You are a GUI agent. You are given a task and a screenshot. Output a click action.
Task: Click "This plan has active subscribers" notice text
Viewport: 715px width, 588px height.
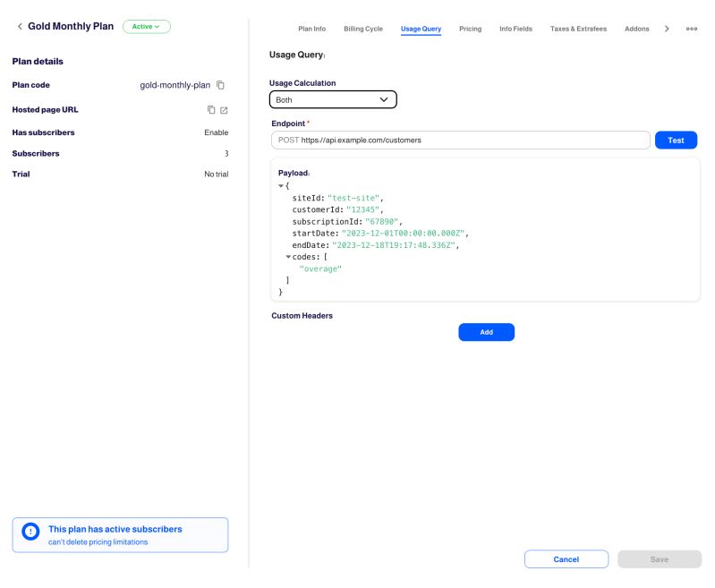(115, 529)
